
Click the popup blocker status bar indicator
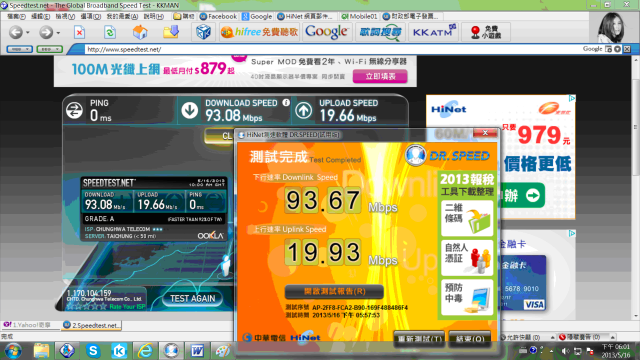[x=520, y=337]
